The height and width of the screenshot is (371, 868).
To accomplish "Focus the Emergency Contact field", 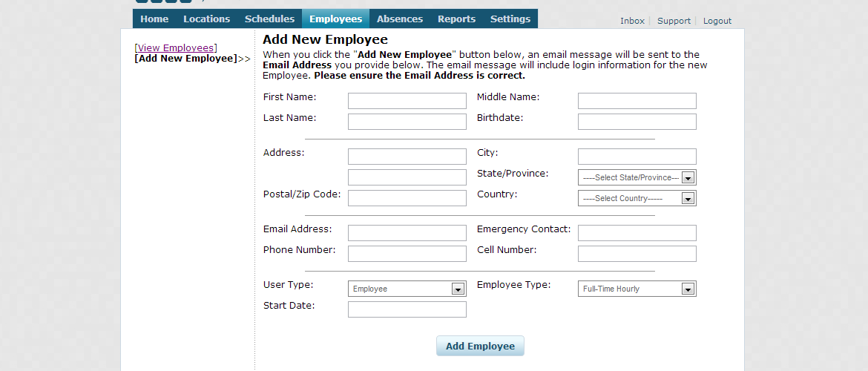I will pos(637,233).
